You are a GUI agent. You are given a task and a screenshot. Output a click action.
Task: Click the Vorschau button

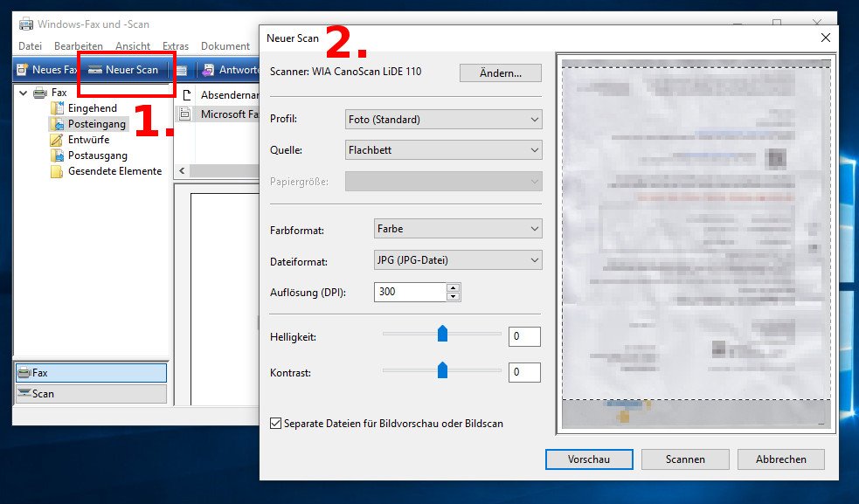point(589,459)
